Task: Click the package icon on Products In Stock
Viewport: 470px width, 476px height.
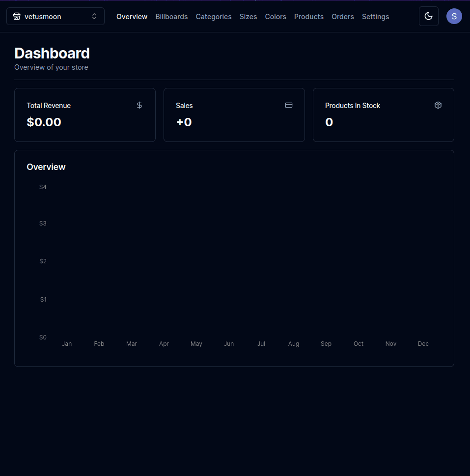Action: click(x=438, y=105)
